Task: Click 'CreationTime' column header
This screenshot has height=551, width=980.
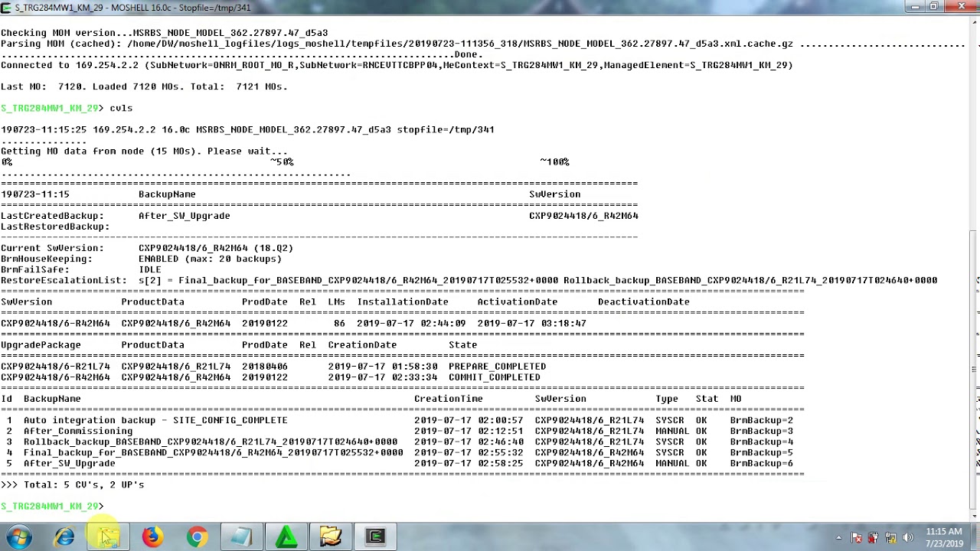Action: click(449, 399)
